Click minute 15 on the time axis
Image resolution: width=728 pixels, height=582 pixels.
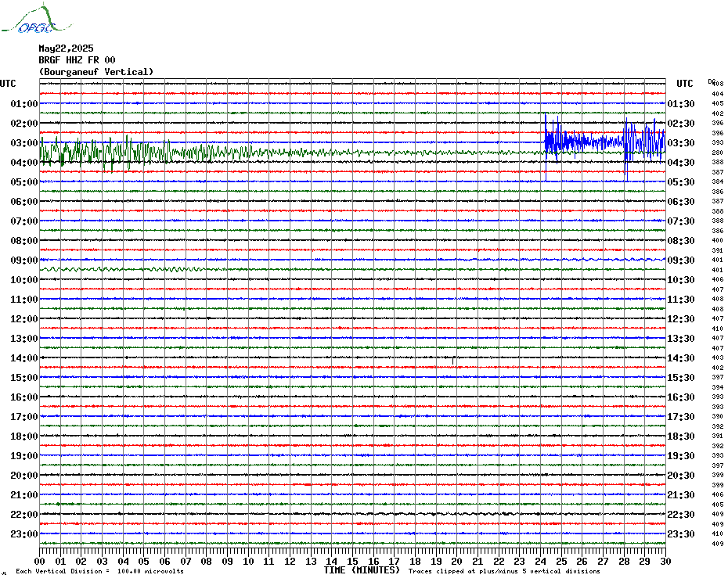(352, 561)
